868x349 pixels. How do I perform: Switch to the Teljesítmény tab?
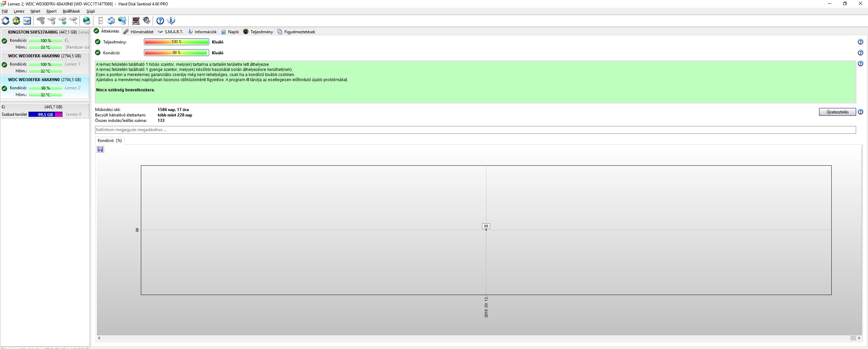click(x=258, y=32)
